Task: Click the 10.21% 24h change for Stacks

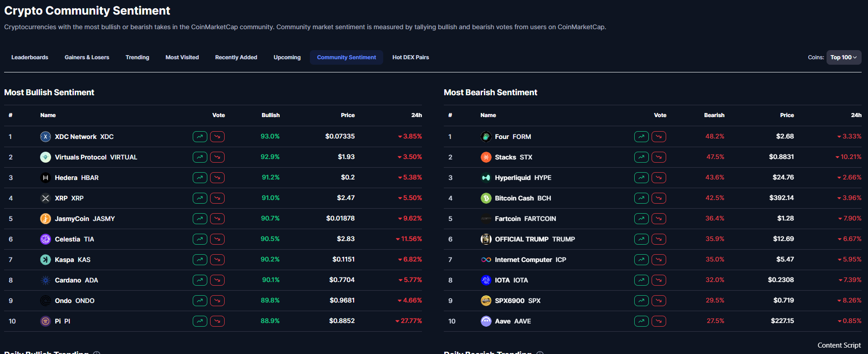Action: 848,157
